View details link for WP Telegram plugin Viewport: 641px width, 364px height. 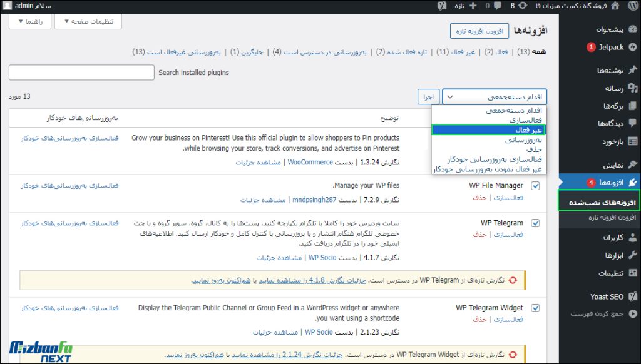(x=279, y=258)
